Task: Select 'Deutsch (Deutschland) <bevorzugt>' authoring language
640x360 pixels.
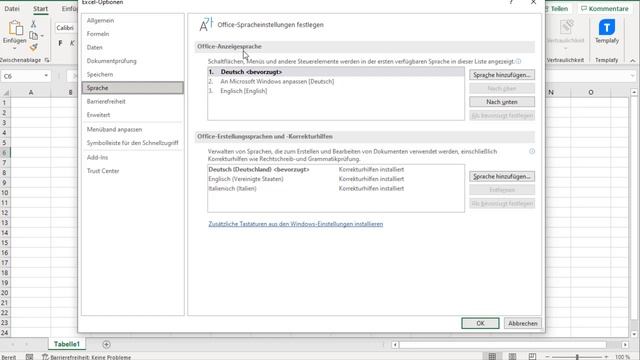Action: pos(336,169)
